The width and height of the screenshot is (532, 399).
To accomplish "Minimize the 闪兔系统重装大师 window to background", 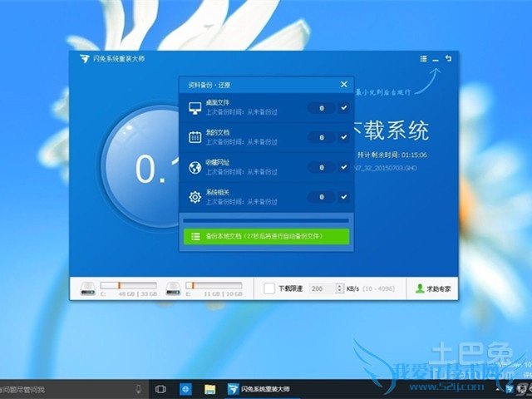I will (x=436, y=60).
